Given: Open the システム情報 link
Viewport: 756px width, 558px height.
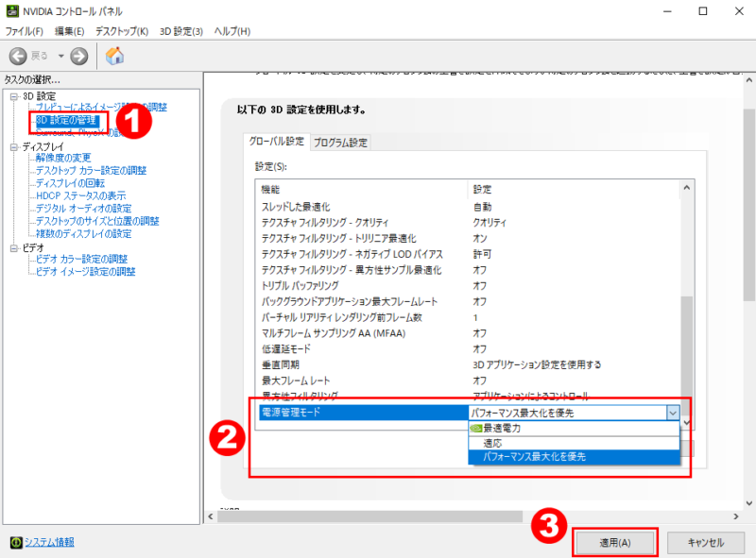Looking at the screenshot, I should point(49,542).
